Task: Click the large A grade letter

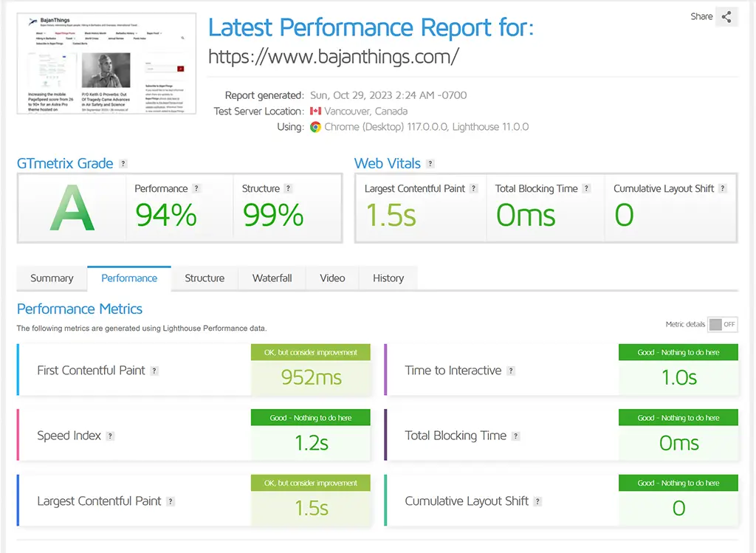Action: coord(72,208)
